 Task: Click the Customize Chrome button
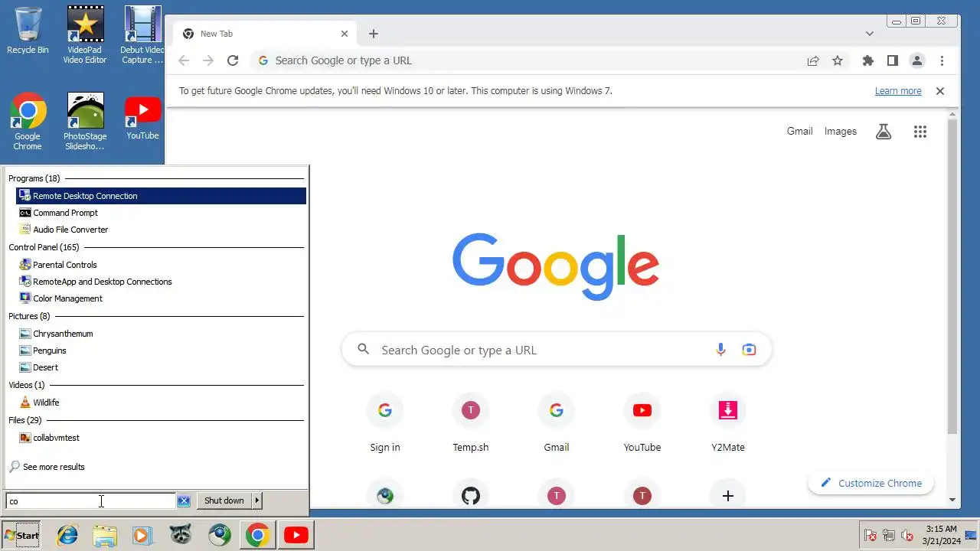point(871,483)
